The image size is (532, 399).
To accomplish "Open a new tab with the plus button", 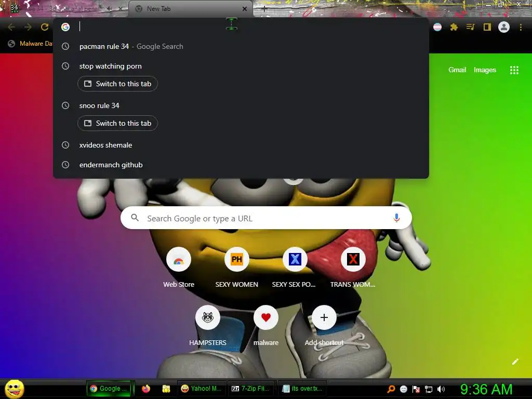I will click(x=264, y=9).
